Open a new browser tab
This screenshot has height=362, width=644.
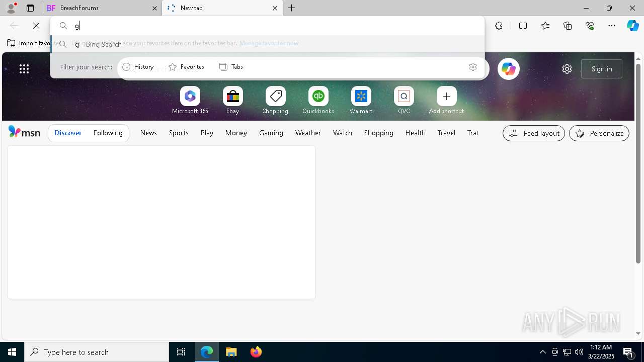coord(292,8)
